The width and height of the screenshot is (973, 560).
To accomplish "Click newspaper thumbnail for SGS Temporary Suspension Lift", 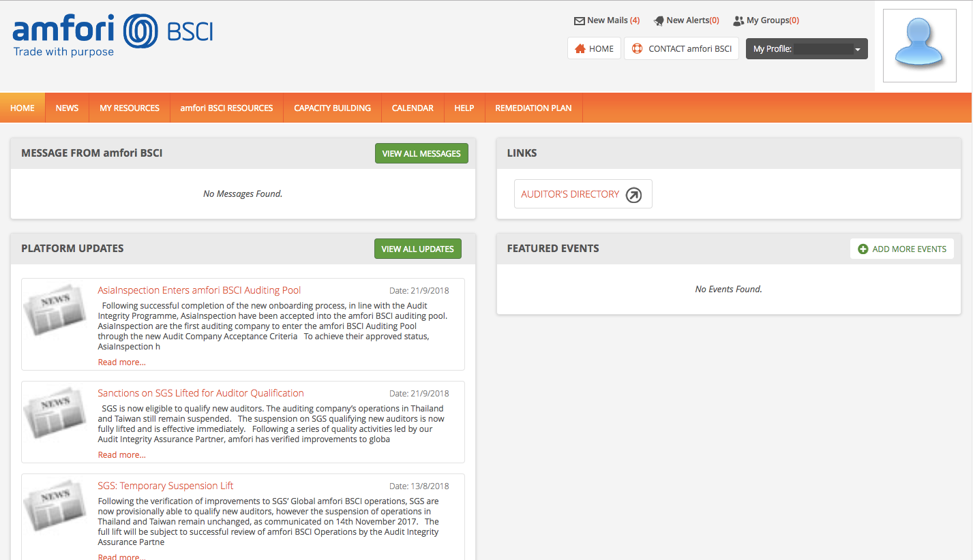I will tap(55, 505).
